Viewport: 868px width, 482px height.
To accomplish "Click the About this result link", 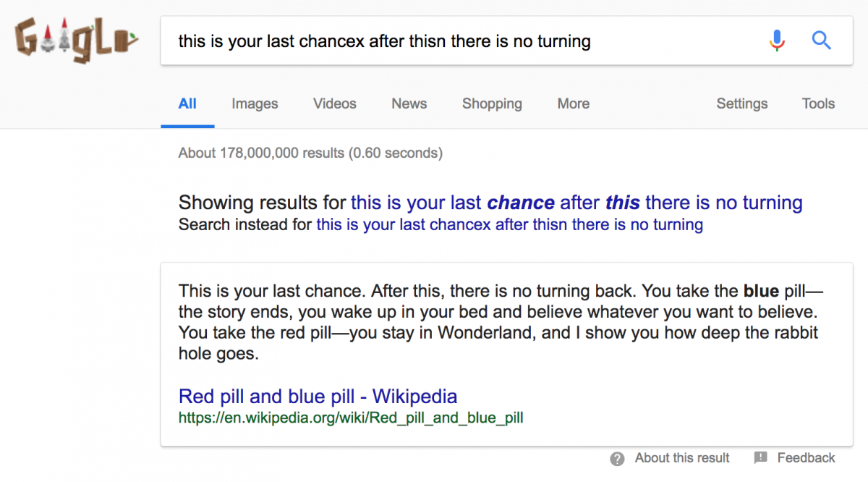I will coord(682,458).
